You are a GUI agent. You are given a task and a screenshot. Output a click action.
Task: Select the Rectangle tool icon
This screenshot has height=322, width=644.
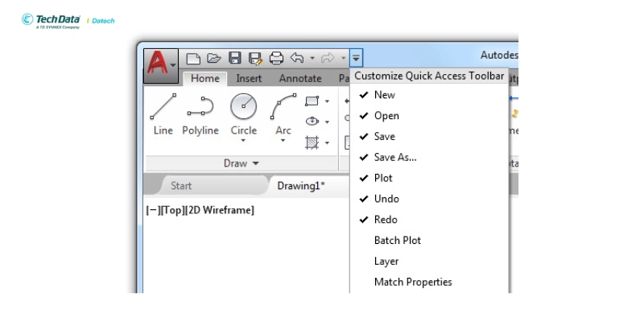(312, 101)
